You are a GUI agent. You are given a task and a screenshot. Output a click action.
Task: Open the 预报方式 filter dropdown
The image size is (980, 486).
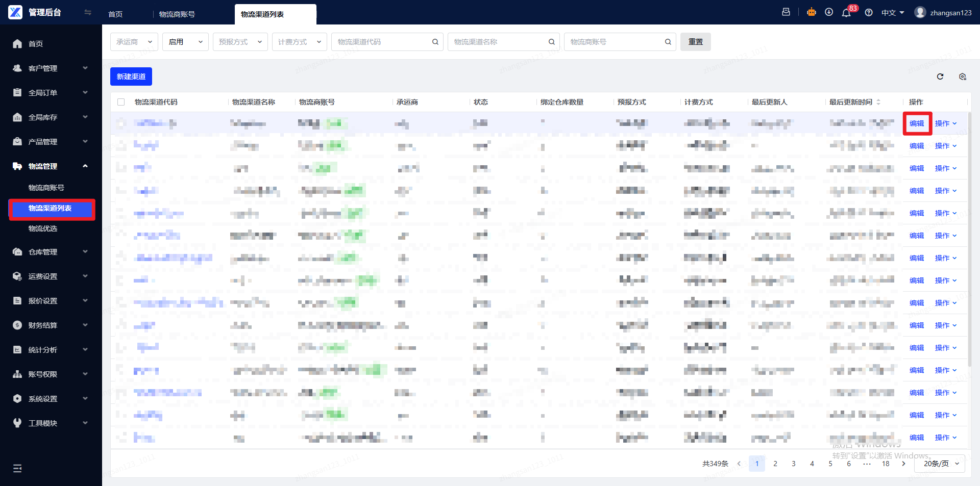[x=240, y=42]
